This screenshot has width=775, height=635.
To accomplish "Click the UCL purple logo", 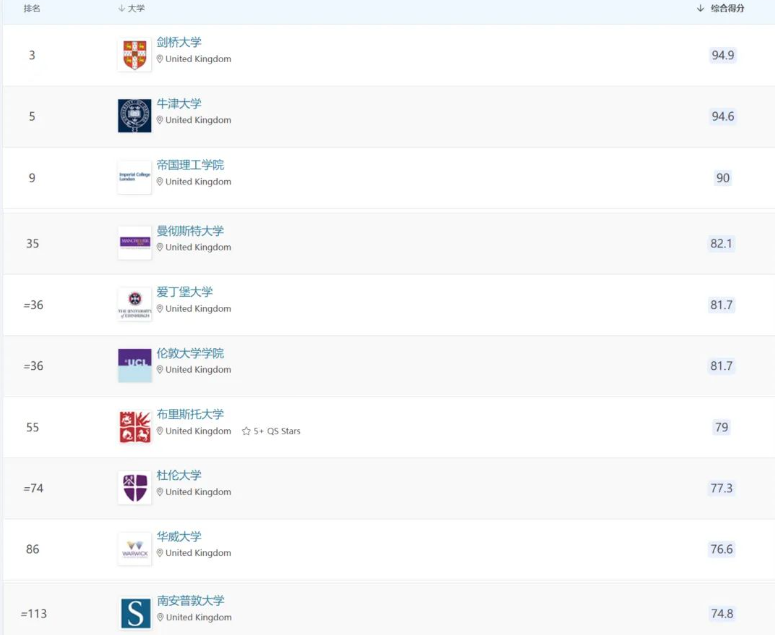I will click(x=134, y=365).
